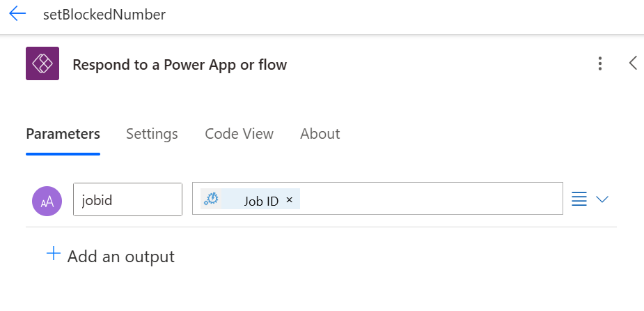The width and height of the screenshot is (644, 311).
Task: Click the purple text type icon
Action: (x=47, y=201)
